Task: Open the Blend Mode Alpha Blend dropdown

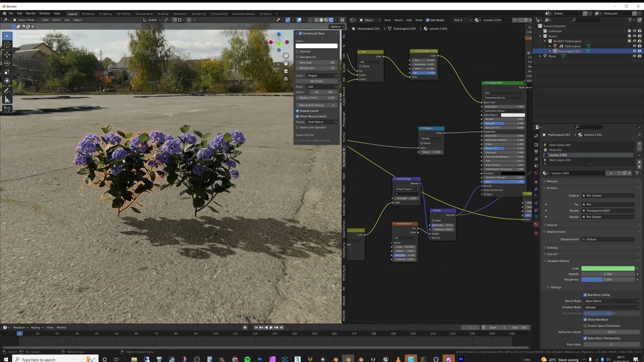Action: [x=611, y=301]
